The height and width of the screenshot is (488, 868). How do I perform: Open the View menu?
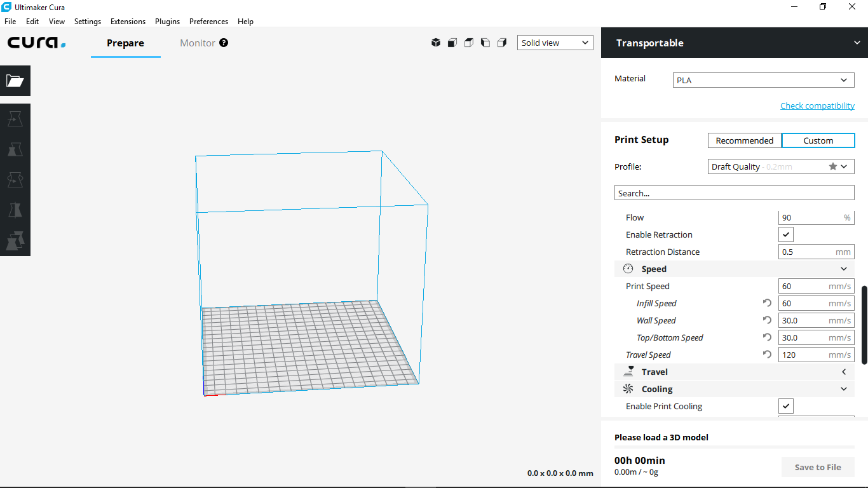click(57, 21)
